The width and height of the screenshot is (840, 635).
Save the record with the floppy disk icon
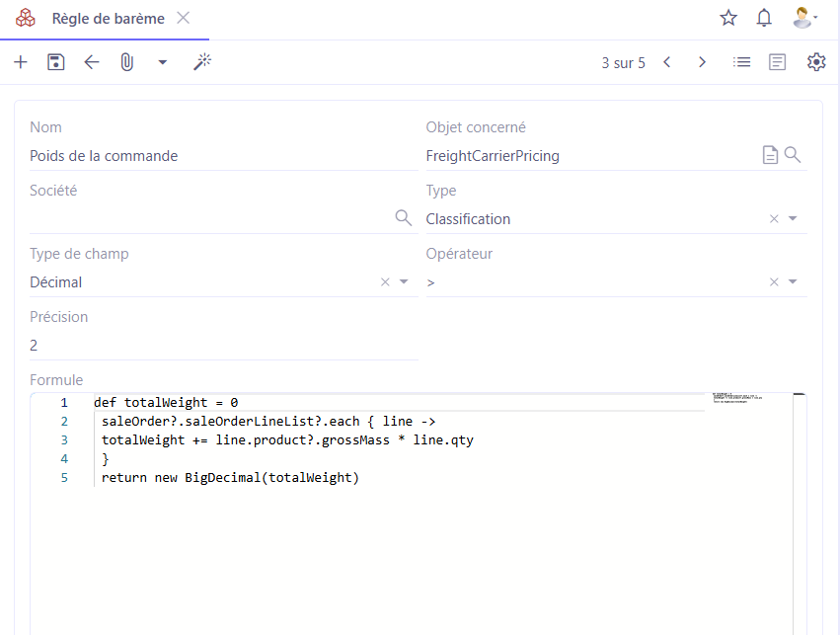tap(56, 62)
